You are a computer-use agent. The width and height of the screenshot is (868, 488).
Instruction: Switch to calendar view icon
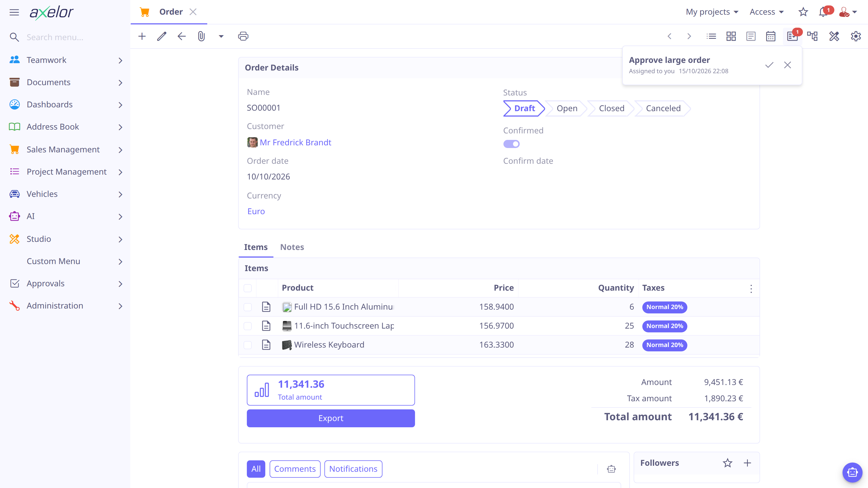tap(771, 36)
